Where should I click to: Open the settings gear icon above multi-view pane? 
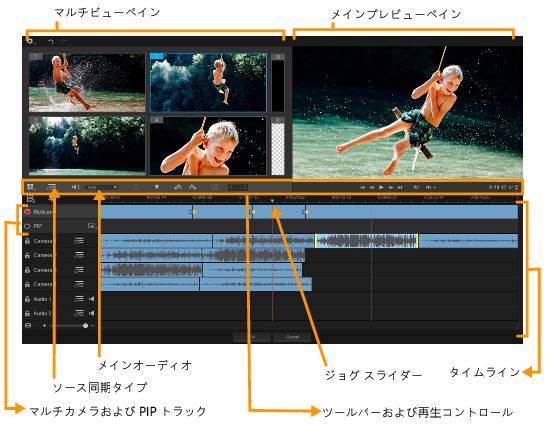click(31, 41)
